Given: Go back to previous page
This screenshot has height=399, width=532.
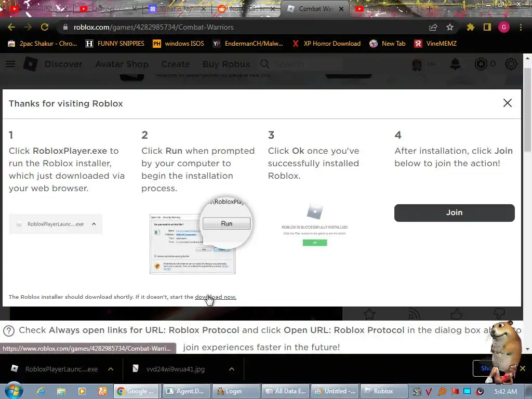Looking at the screenshot, I should click(x=11, y=27).
